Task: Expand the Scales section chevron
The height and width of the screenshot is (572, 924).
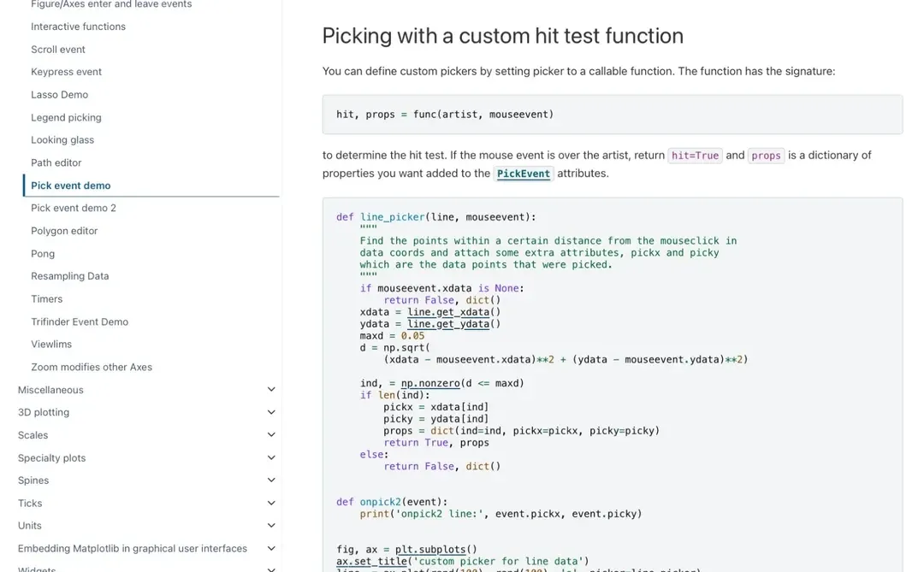Action: (x=271, y=435)
